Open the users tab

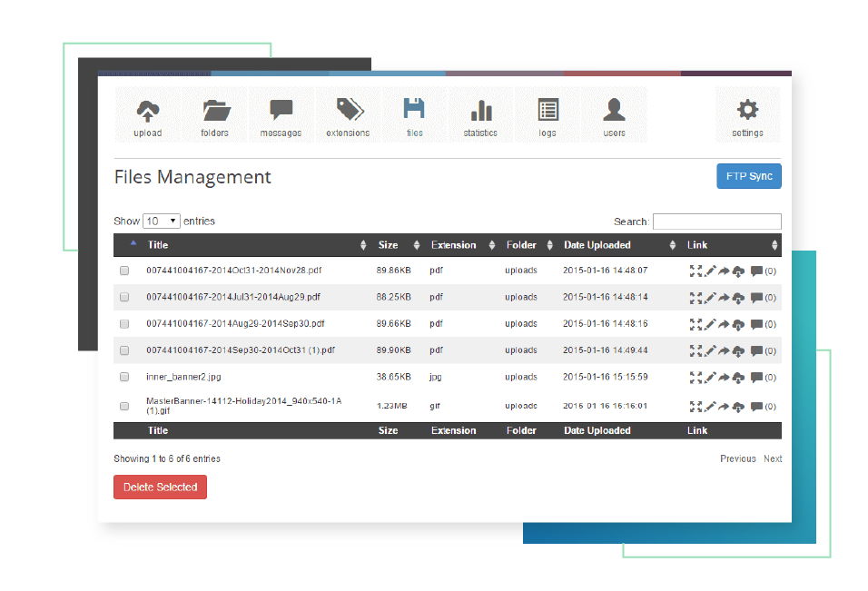(x=615, y=115)
